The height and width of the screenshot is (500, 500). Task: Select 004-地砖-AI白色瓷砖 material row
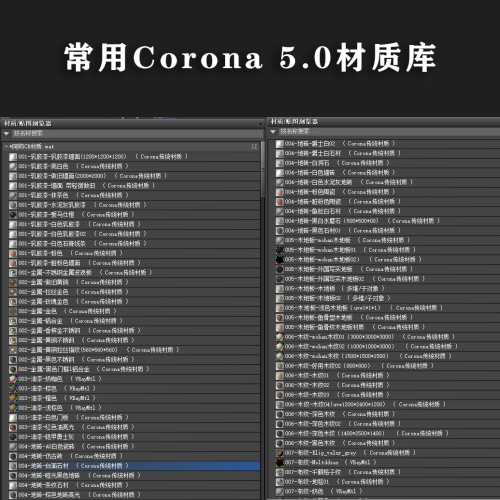[x=134, y=447]
